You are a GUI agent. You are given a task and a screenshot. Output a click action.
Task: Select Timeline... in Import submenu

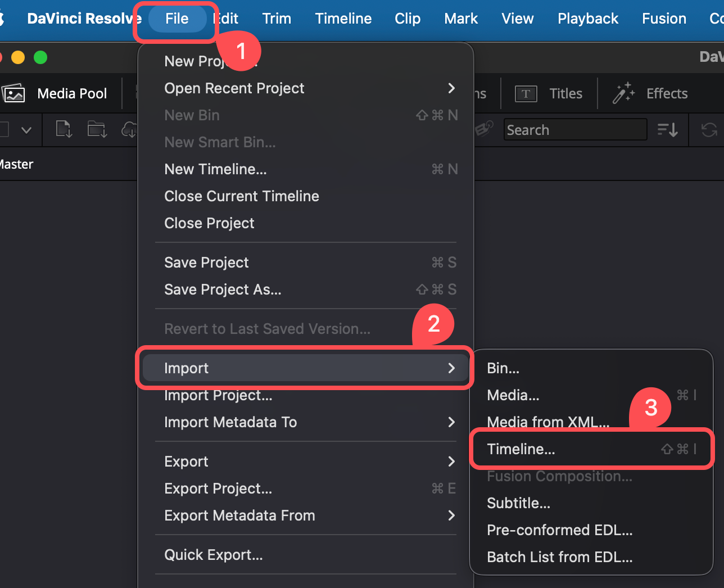pos(591,449)
